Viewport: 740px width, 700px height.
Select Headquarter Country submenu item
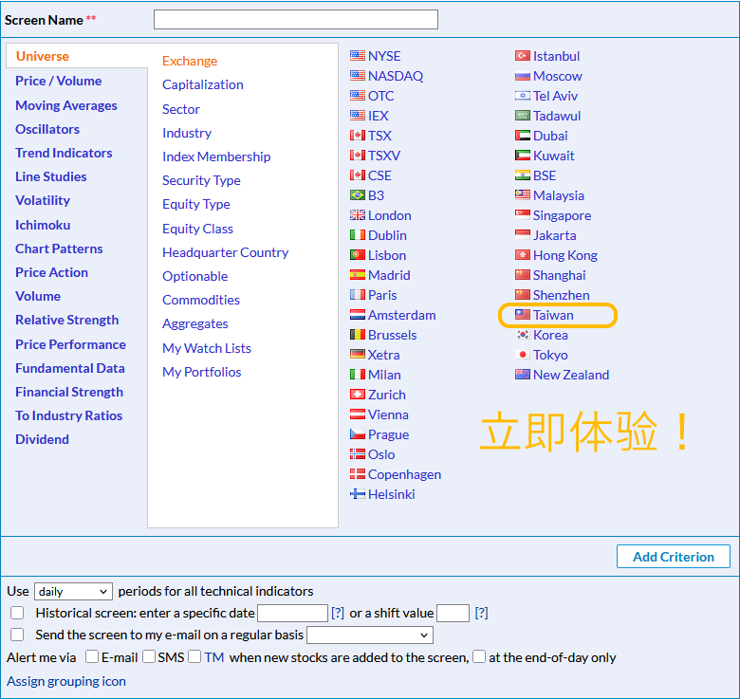(x=226, y=252)
